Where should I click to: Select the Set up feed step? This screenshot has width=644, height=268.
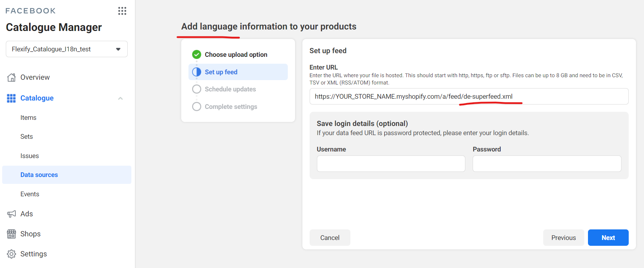238,72
